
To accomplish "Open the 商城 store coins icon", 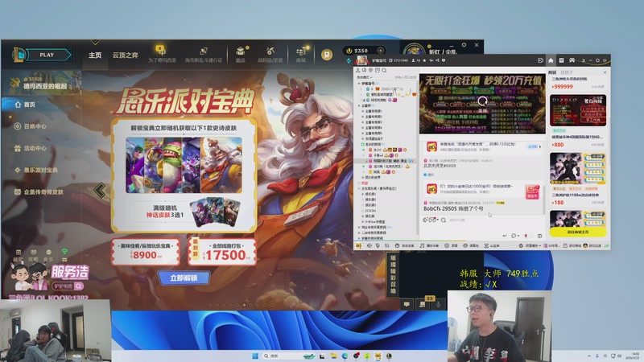I will point(301,54).
